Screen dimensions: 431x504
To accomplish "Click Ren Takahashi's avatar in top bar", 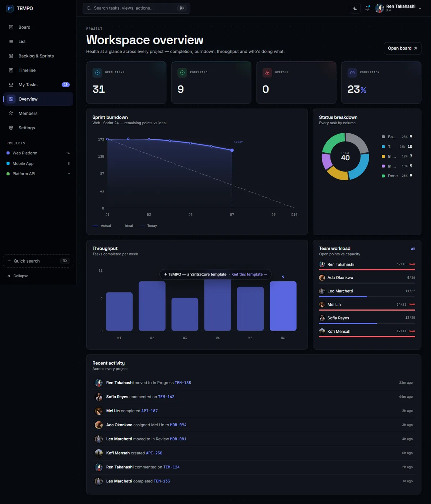I will [380, 8].
